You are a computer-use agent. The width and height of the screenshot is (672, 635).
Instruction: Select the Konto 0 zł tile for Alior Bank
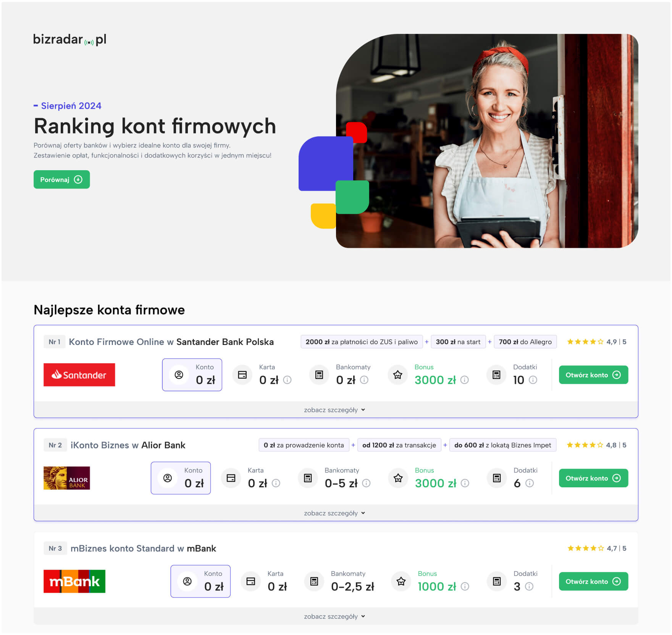[181, 478]
